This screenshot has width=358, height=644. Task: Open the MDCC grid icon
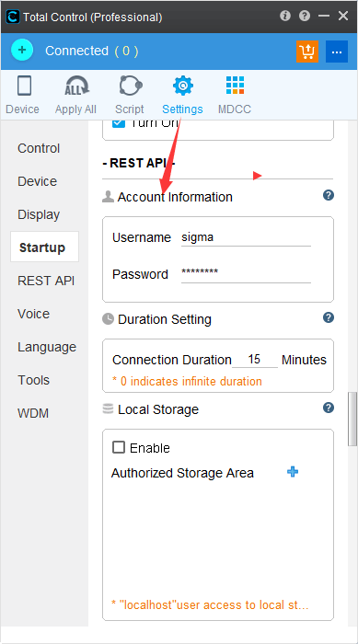click(235, 86)
